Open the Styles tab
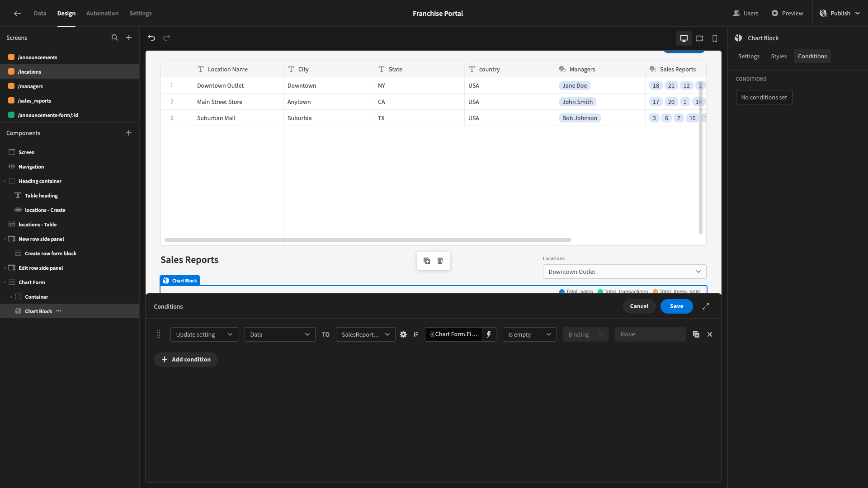Viewport: 868px width, 488px height. coord(778,56)
